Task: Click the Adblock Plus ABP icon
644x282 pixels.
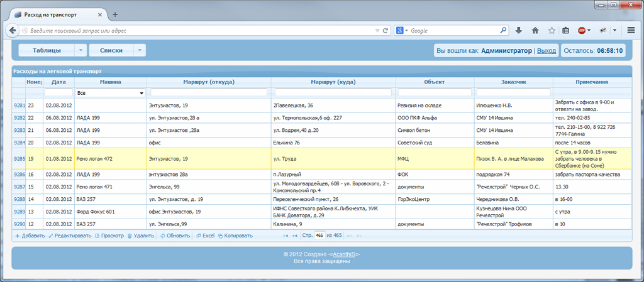Action: pos(582,30)
